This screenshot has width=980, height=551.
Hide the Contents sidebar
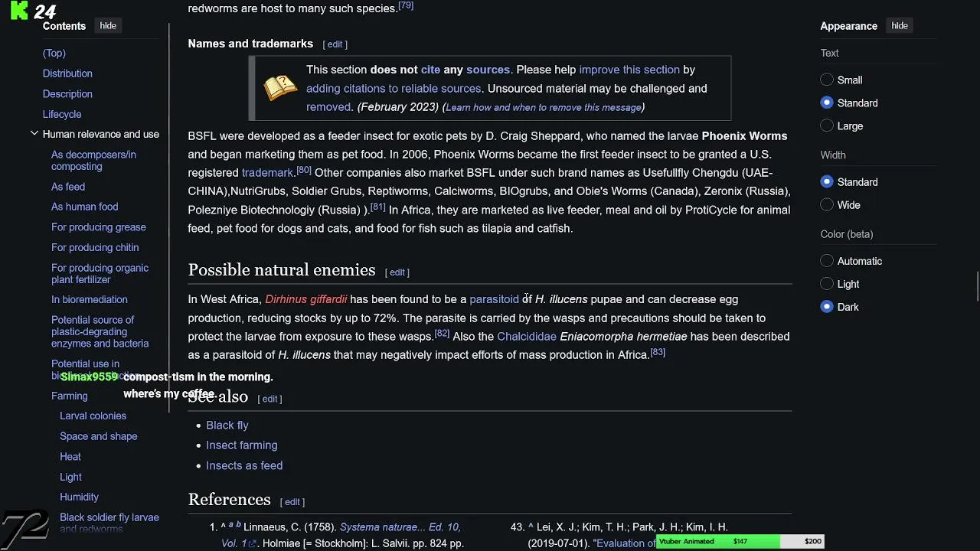[108, 26]
